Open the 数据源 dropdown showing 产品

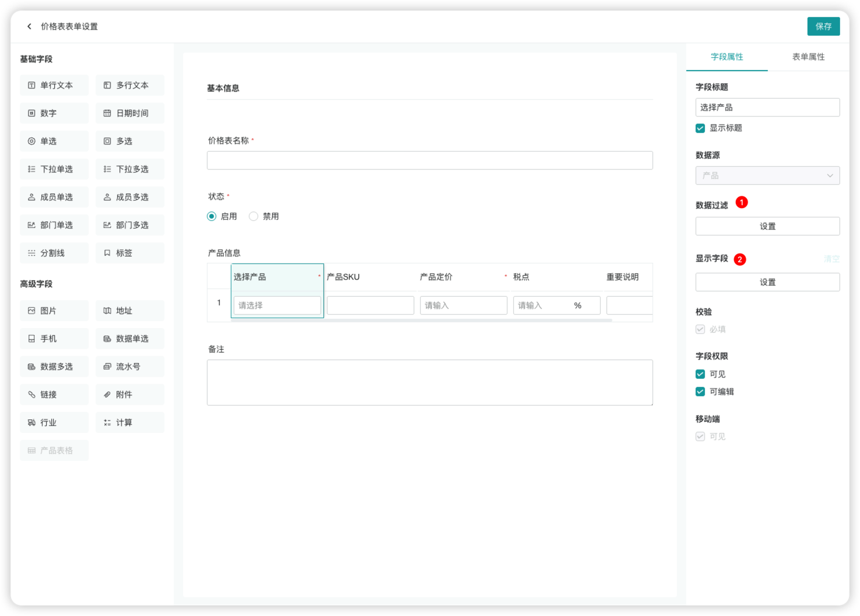pos(767,175)
